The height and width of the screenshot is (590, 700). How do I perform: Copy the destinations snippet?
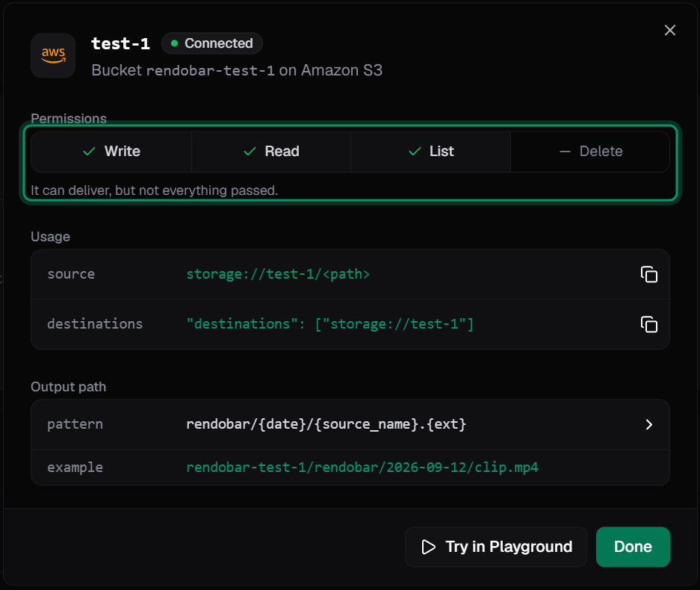(648, 324)
